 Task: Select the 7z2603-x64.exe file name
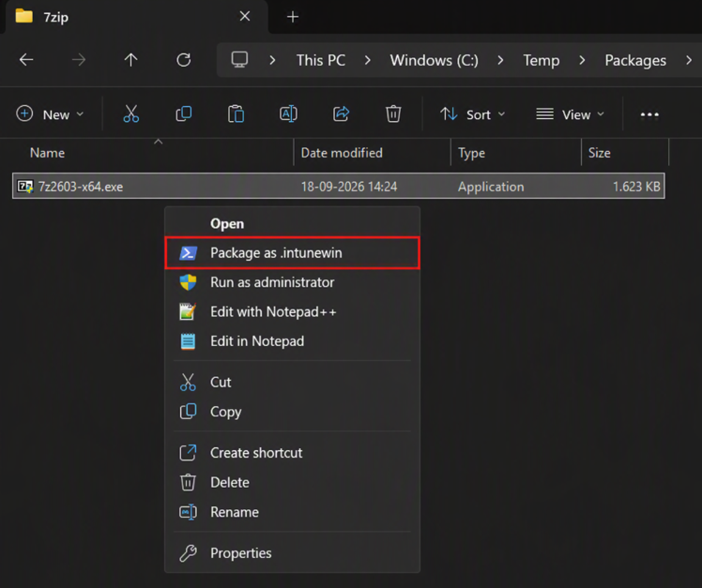[81, 187]
